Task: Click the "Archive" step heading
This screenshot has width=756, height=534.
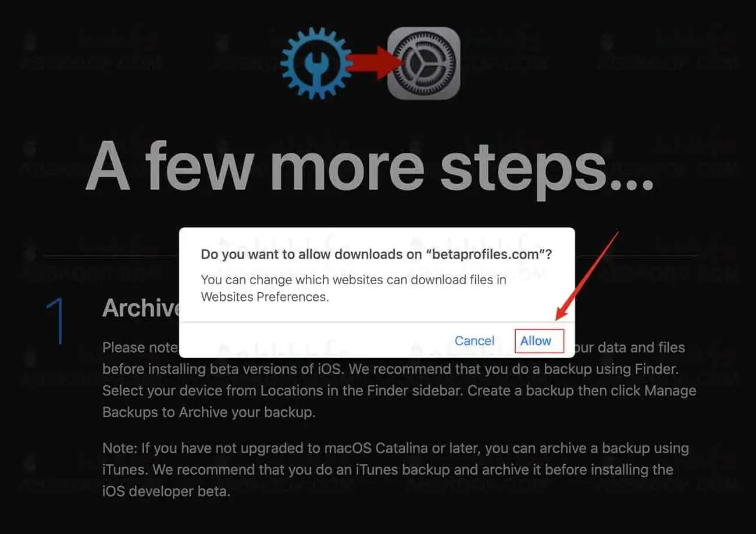Action: click(x=140, y=309)
